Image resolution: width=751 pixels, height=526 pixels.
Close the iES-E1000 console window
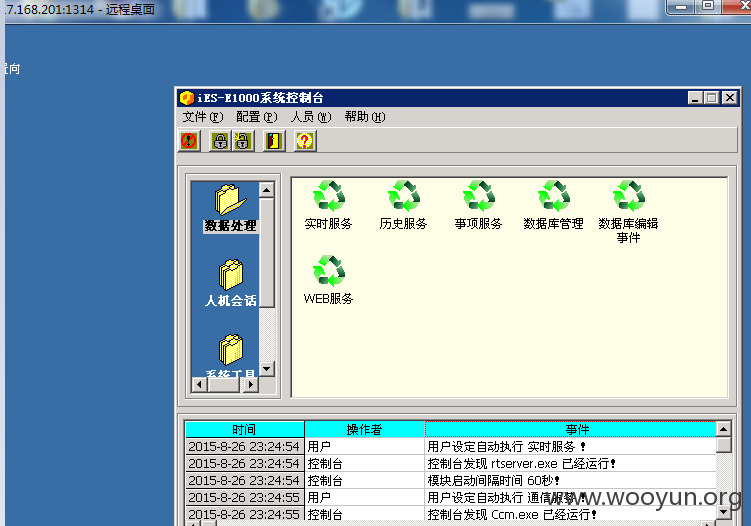(729, 98)
